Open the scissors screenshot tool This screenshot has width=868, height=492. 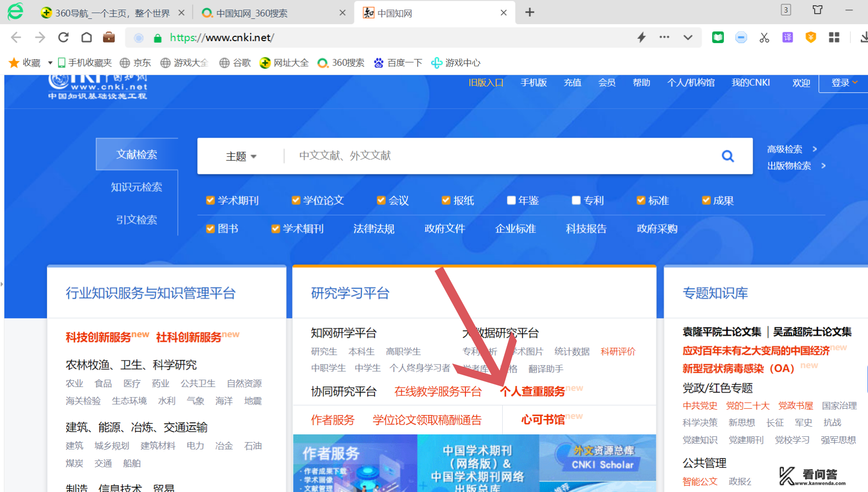tap(764, 37)
